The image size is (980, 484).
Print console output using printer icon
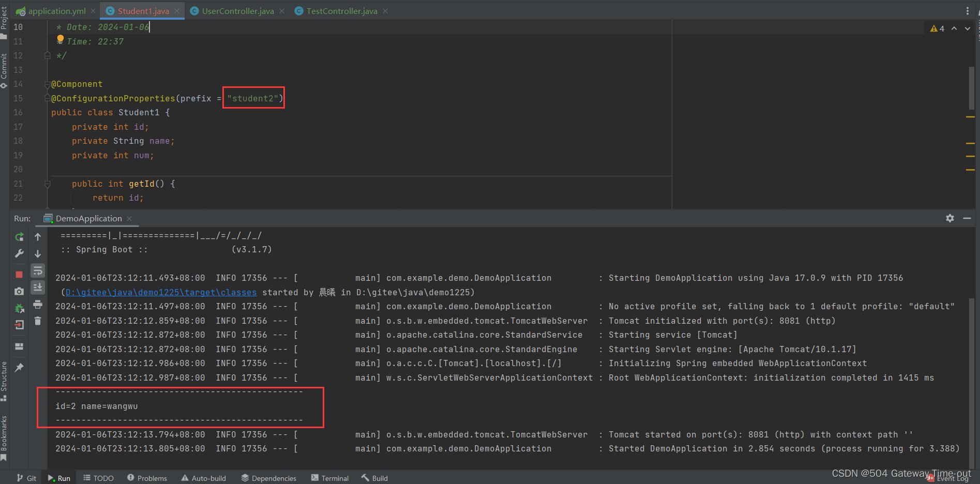(x=38, y=305)
